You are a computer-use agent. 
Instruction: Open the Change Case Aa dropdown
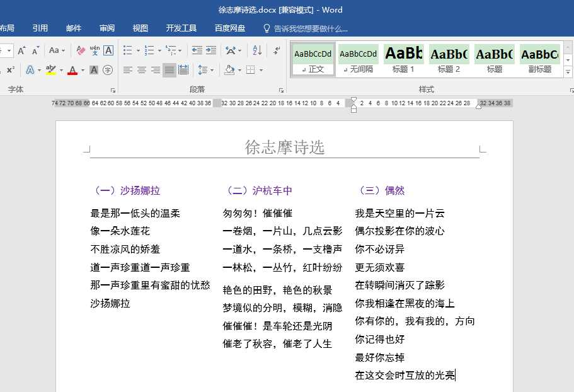tap(57, 50)
